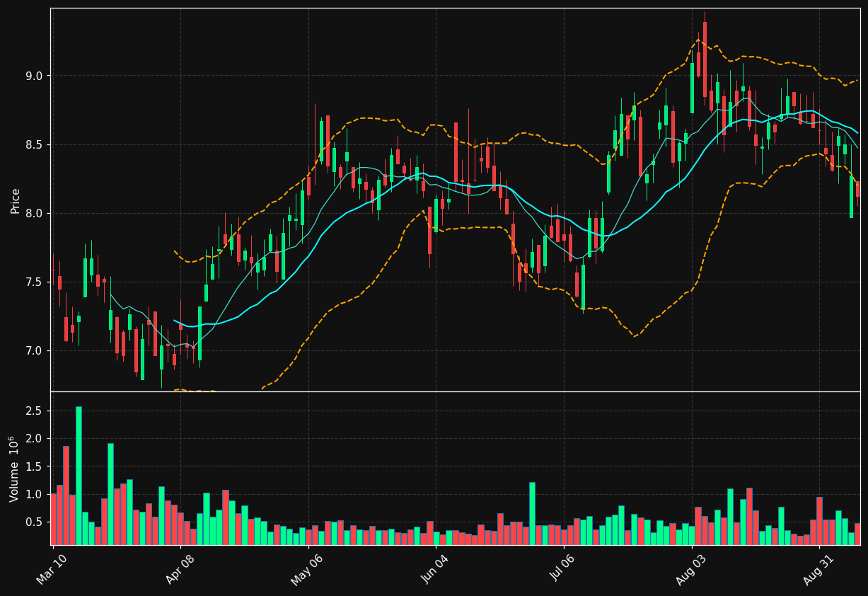Click the 1.5 volume axis tick
Screen dimensions: 868x596
click(35, 466)
